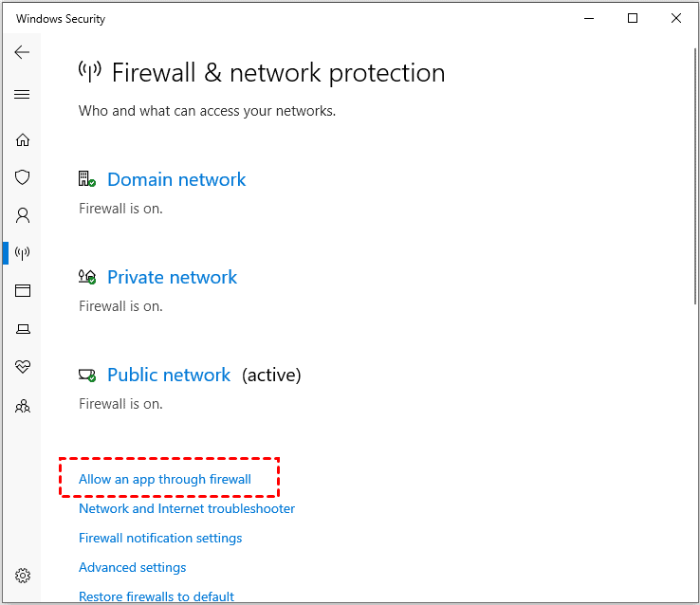Viewport: 700px width, 605px height.
Task: Open Virus & threat protection shield icon
Action: point(23,177)
